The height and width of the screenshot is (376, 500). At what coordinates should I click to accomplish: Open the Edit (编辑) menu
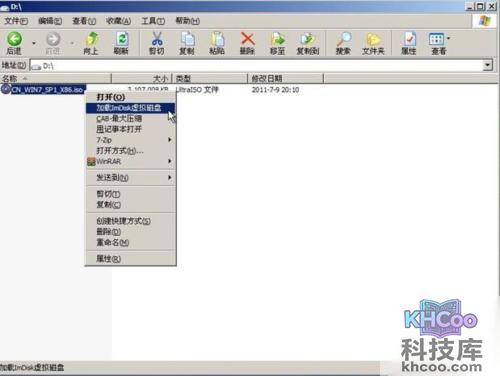click(x=50, y=21)
